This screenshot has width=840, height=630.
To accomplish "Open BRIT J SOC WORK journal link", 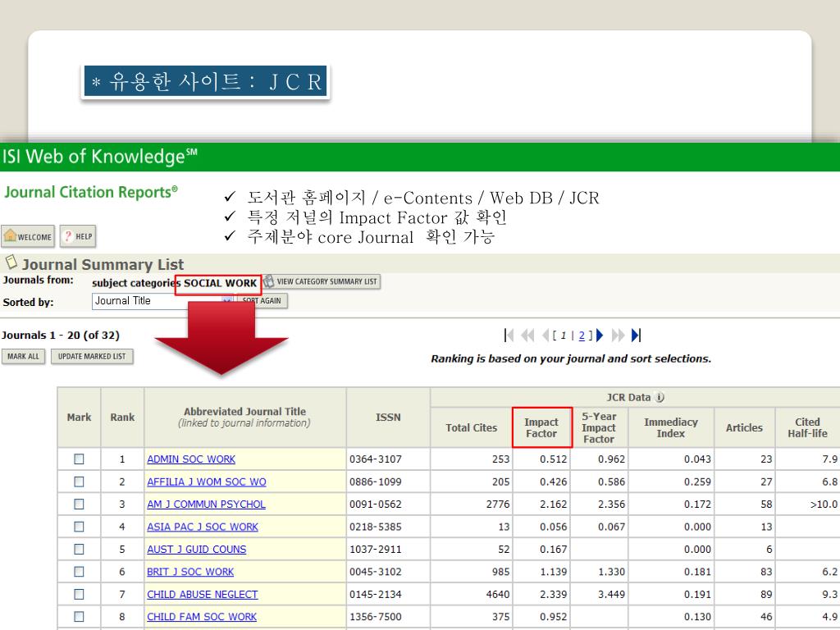I will click(190, 572).
